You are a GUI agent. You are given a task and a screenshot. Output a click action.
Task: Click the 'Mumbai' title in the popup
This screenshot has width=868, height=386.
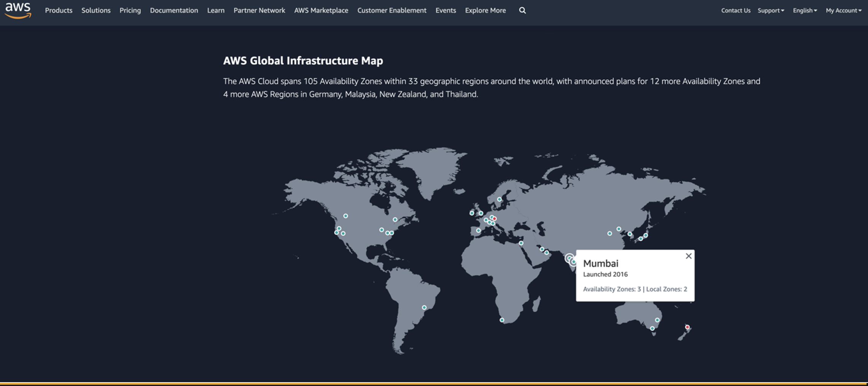click(x=601, y=263)
